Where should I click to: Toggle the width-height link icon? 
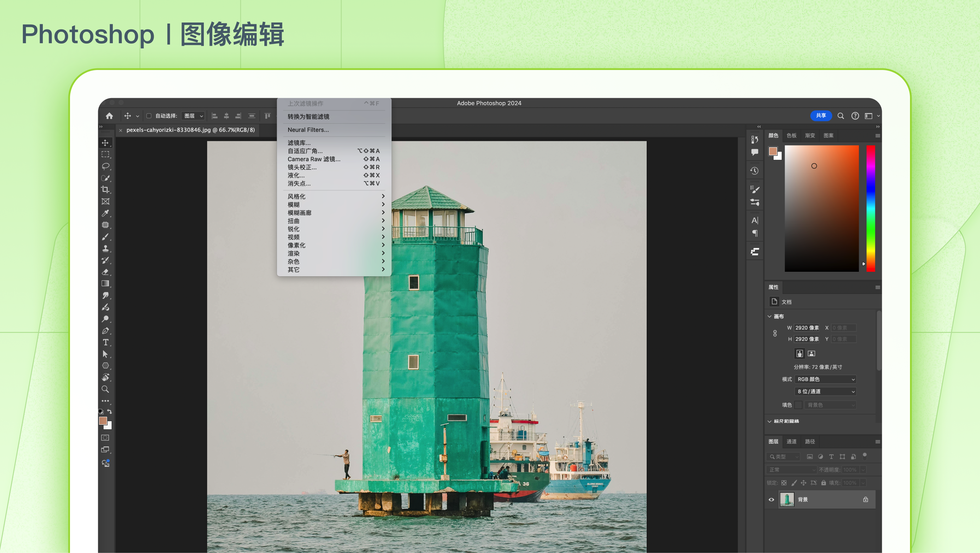pyautogui.click(x=775, y=334)
